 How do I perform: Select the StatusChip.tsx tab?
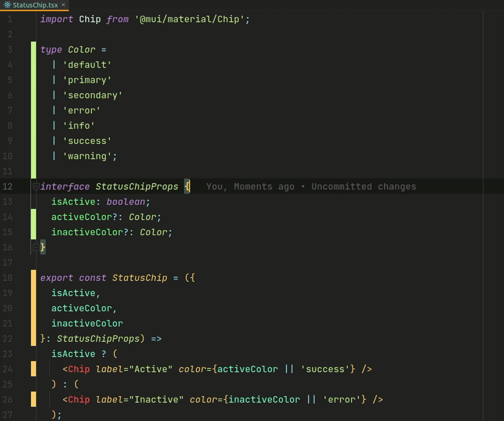[35, 5]
